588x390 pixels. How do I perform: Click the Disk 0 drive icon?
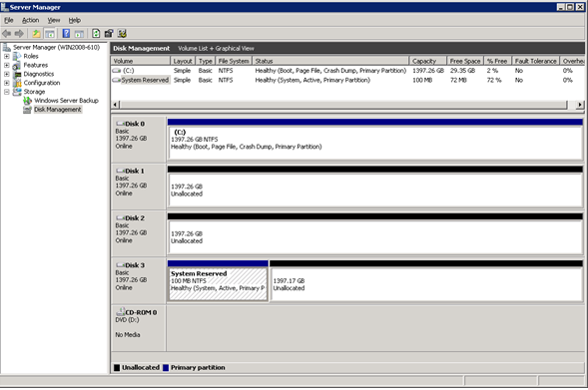coord(120,124)
